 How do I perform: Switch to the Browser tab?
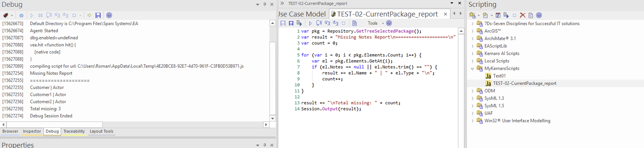coord(10,131)
